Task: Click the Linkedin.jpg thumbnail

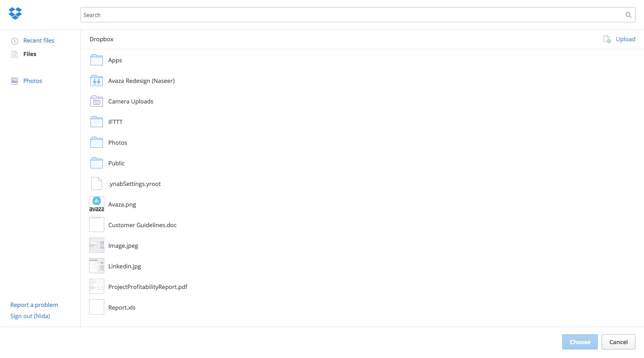Action: pos(97,266)
